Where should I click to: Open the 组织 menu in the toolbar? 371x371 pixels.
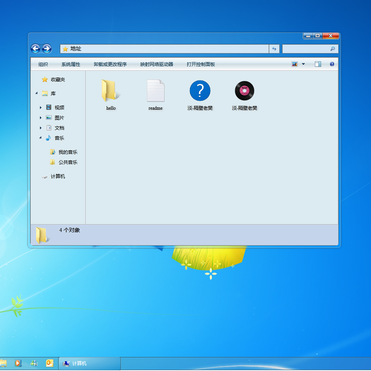43,64
